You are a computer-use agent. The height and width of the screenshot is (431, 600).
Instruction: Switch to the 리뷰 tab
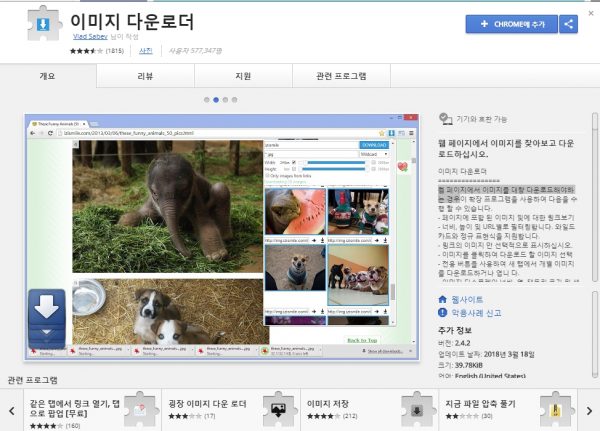pyautogui.click(x=145, y=76)
